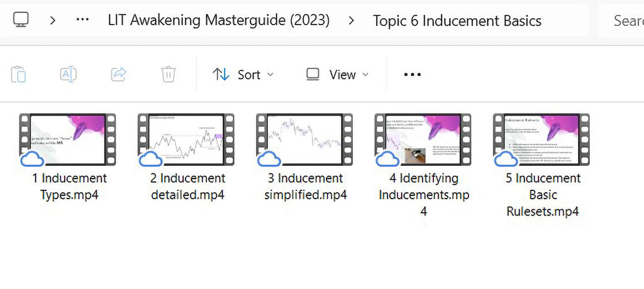Open the breadcrumb ellipsis for hidden folders
The width and height of the screenshot is (644, 289).
(x=82, y=19)
